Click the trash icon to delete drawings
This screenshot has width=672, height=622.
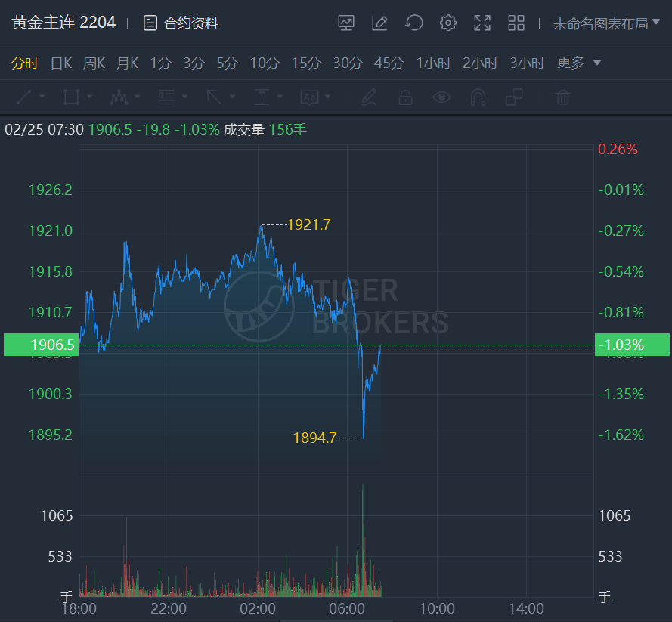[562, 97]
